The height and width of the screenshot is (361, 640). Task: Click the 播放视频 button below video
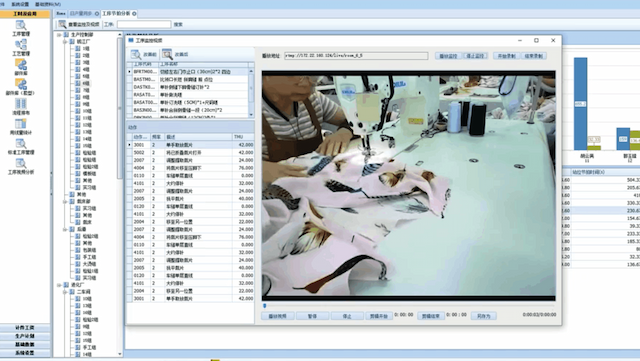(x=278, y=316)
